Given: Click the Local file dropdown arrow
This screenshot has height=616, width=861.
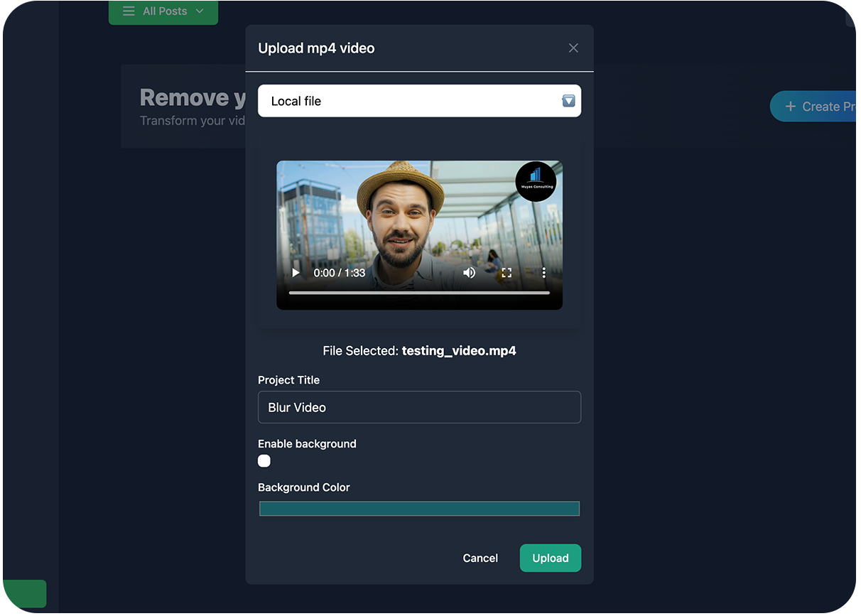Looking at the screenshot, I should click(568, 101).
